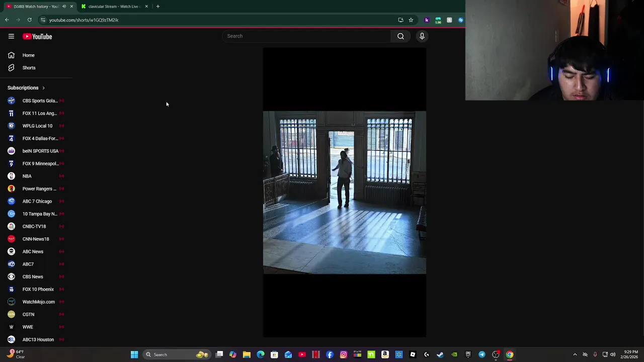Open FOX 11 Los Ang... channel
The width and height of the screenshot is (644, 362).
pyautogui.click(x=36, y=113)
